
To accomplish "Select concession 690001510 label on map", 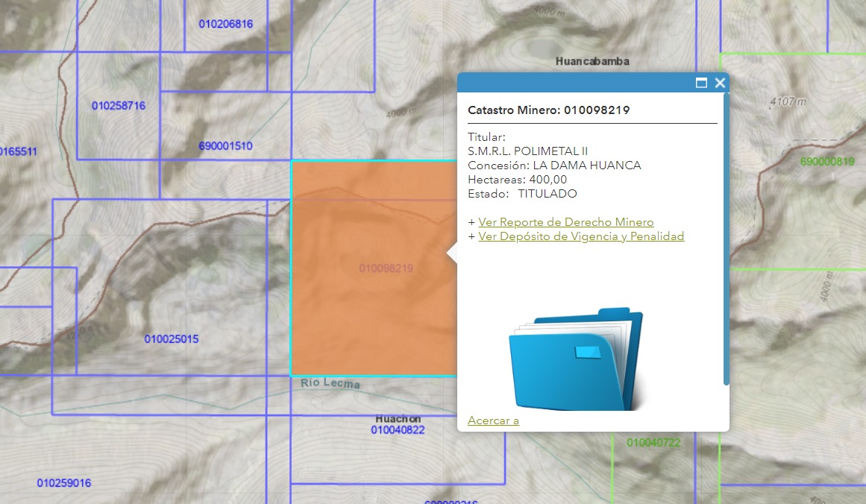I will click(x=225, y=146).
